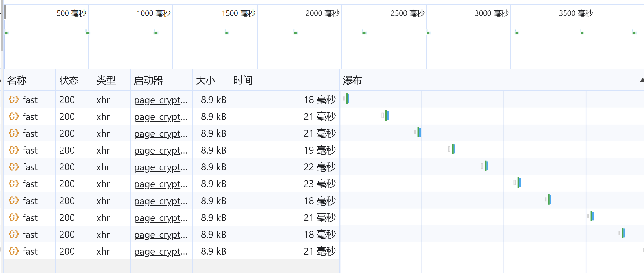Sort by the 大小 column header
The height and width of the screenshot is (273, 644).
205,80
